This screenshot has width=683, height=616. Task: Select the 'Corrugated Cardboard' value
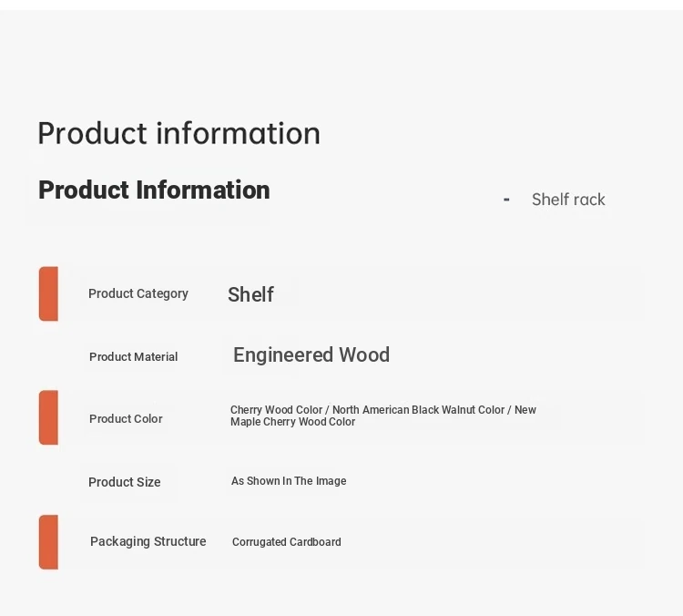[x=287, y=542]
